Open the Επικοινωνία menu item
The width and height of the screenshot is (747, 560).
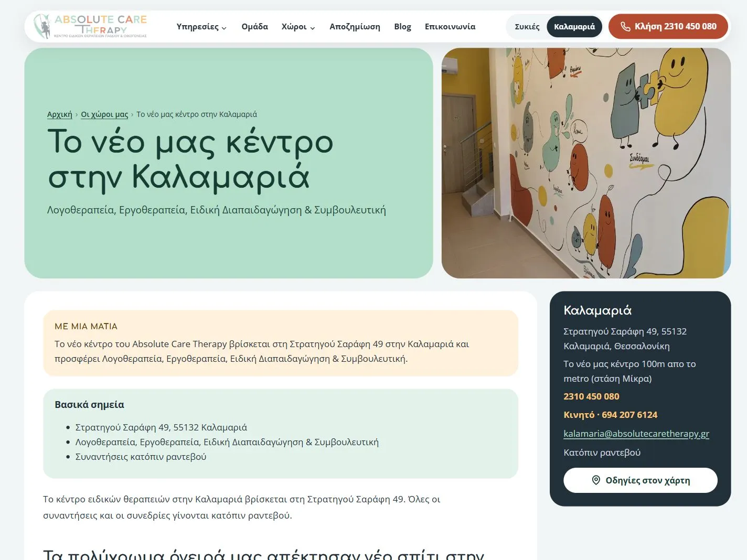click(x=450, y=27)
